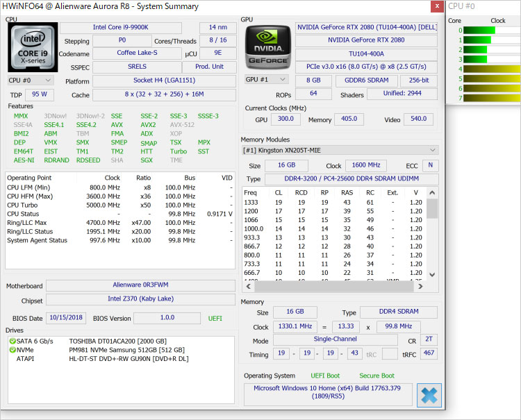
Task: Click the AVX2 feature label
Action: [148, 125]
